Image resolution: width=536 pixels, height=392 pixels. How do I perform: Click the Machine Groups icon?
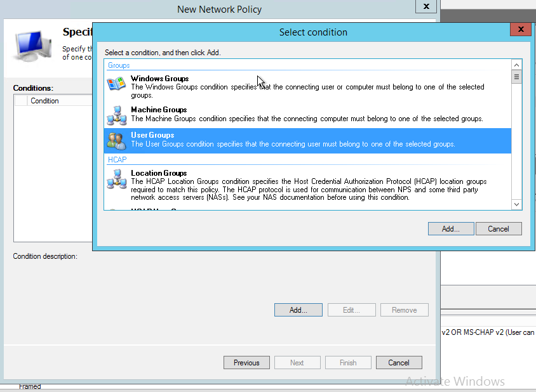coord(117,114)
